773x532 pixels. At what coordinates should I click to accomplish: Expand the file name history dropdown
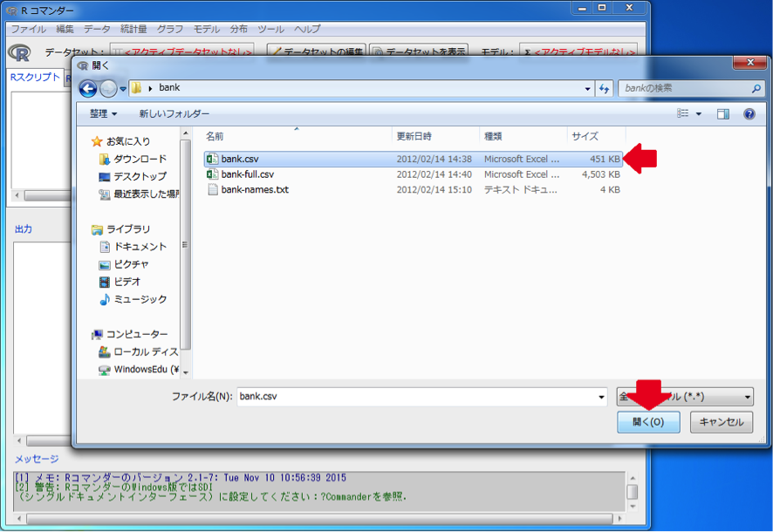point(601,397)
